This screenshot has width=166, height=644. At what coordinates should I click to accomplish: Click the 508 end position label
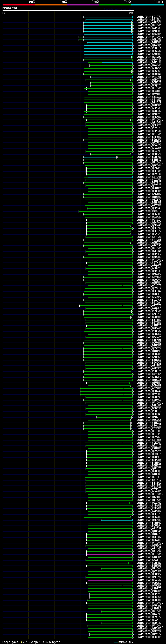[131, 13]
